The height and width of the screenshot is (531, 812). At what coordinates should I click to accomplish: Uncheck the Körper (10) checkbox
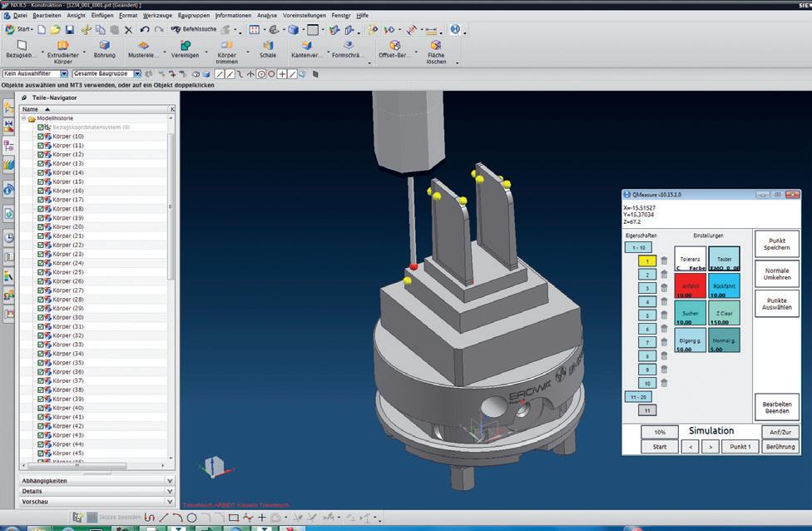41,136
